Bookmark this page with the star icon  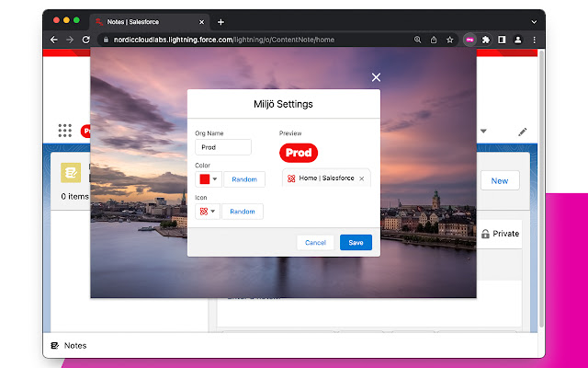coord(450,40)
